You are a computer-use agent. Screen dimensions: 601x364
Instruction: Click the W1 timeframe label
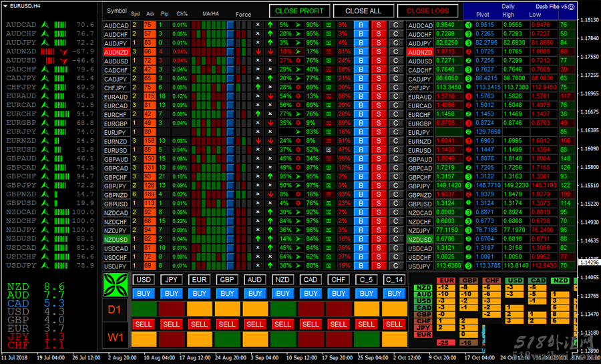click(115, 337)
